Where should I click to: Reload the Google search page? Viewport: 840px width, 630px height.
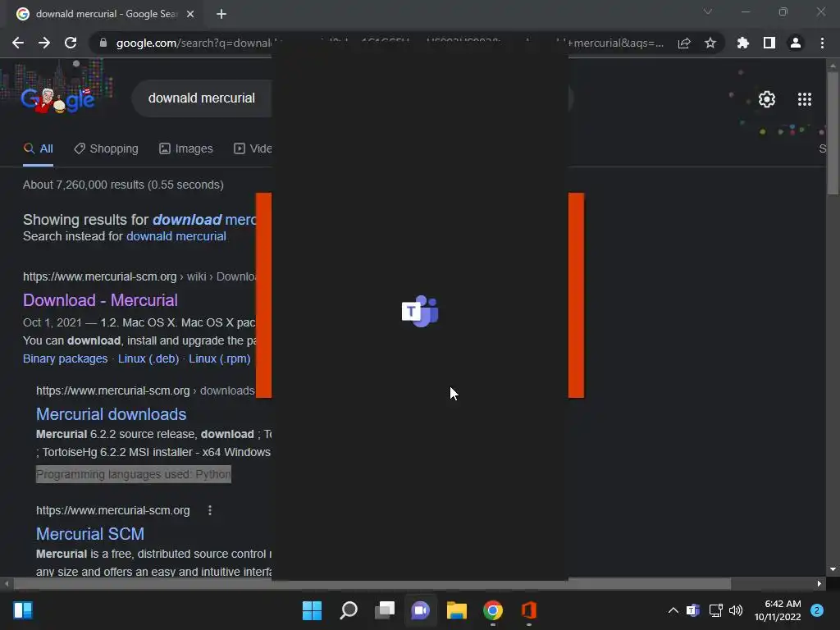[71, 43]
